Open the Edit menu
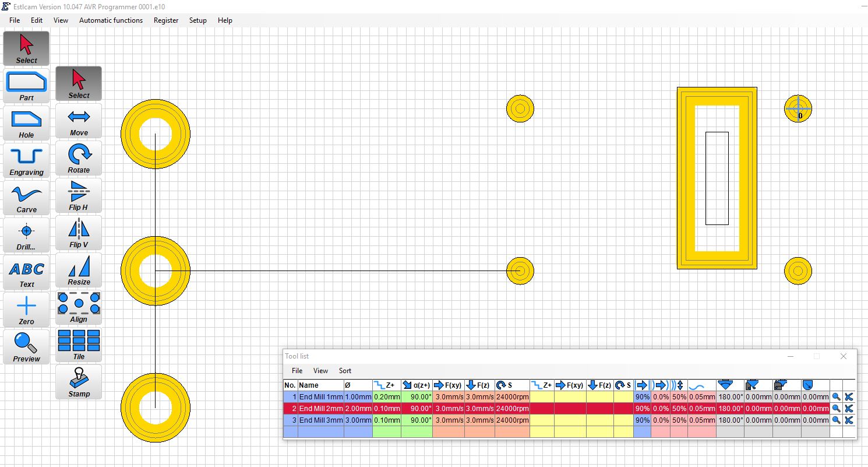The image size is (868, 467). coord(37,20)
